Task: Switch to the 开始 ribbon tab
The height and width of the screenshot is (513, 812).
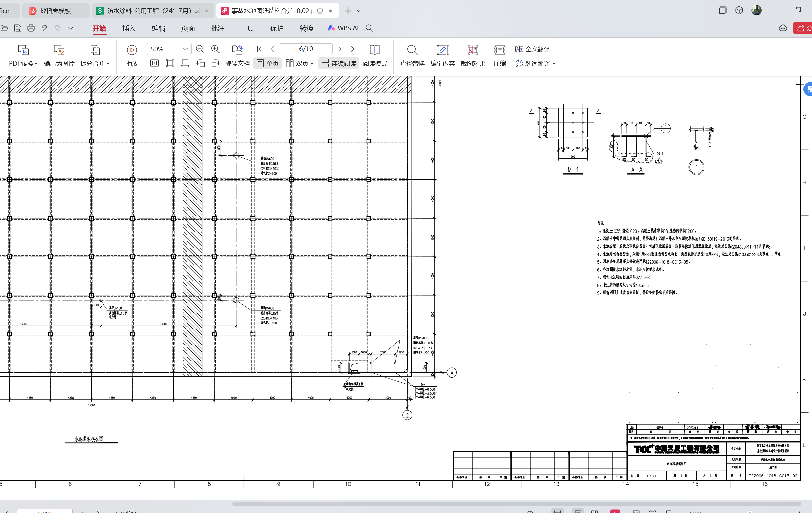Action: point(99,28)
